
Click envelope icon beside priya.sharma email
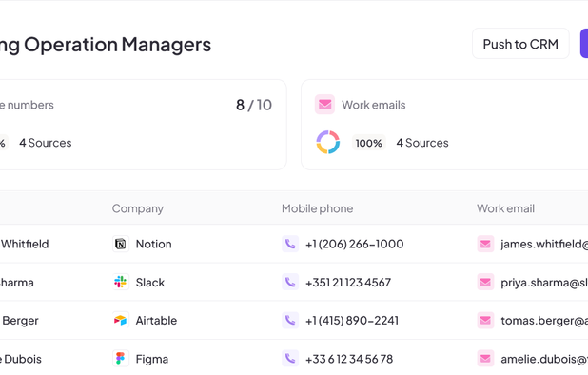pos(485,282)
